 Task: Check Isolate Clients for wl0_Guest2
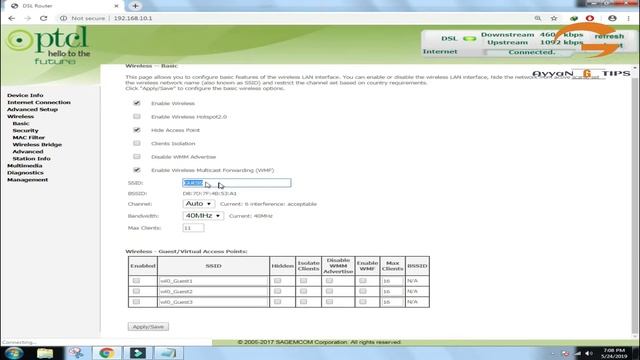(303, 291)
